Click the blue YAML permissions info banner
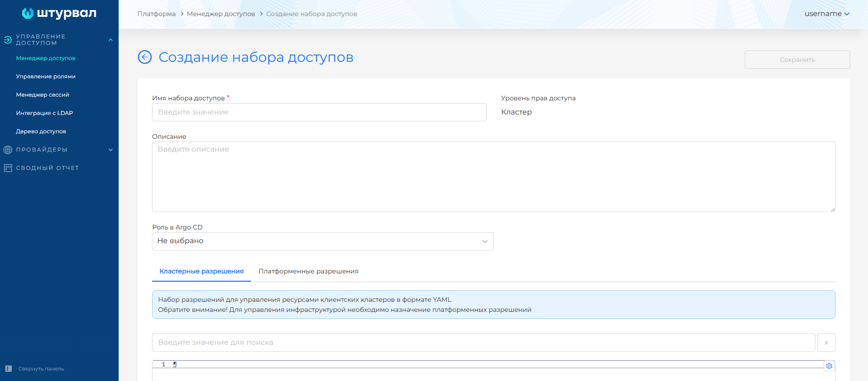The width and height of the screenshot is (868, 381). pyautogui.click(x=494, y=305)
